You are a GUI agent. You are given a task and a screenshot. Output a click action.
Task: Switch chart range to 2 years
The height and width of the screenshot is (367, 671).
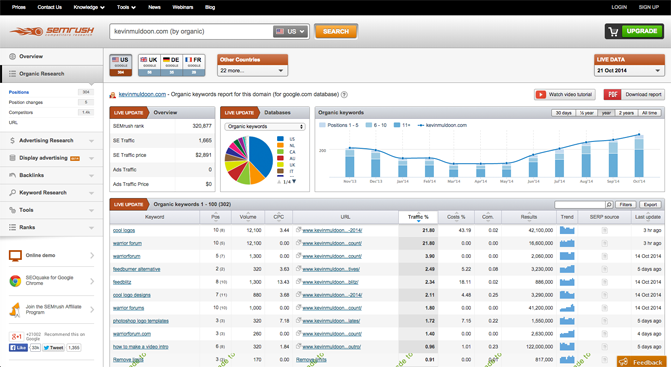pos(626,113)
